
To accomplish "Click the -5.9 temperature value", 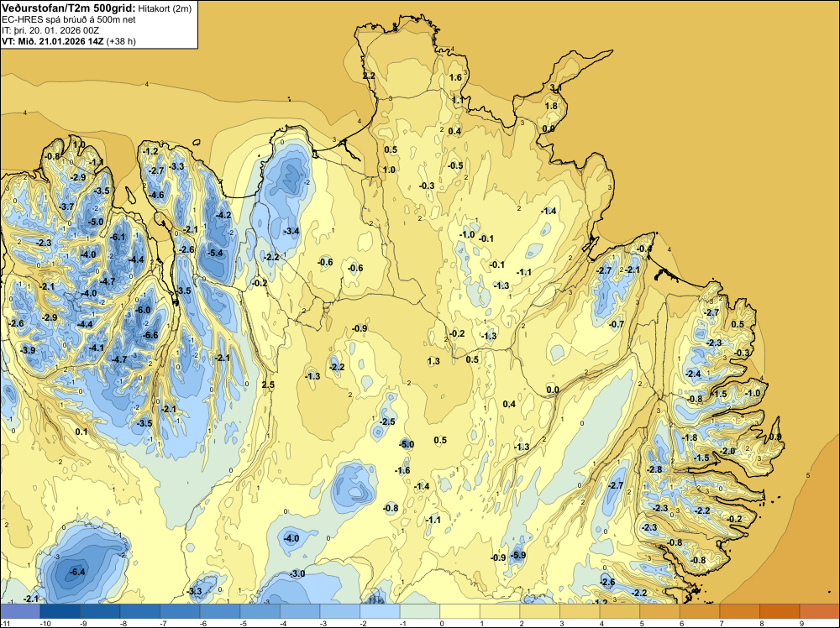I will (518, 555).
